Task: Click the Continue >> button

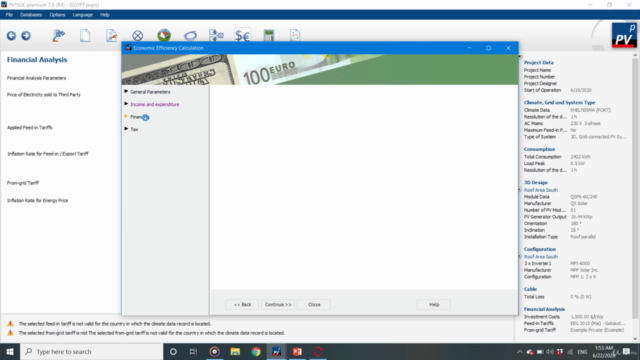Action: (x=278, y=304)
